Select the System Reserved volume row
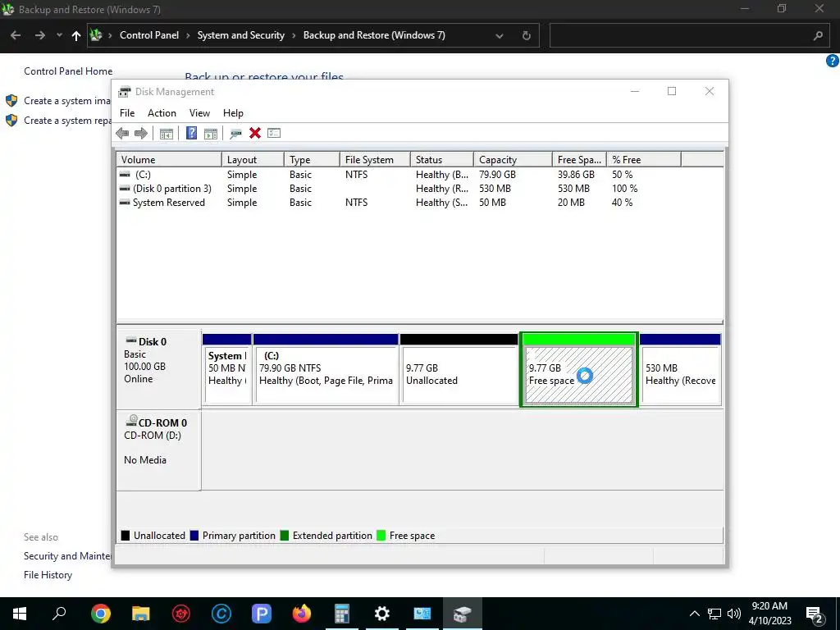This screenshot has width=840, height=630. click(419, 203)
